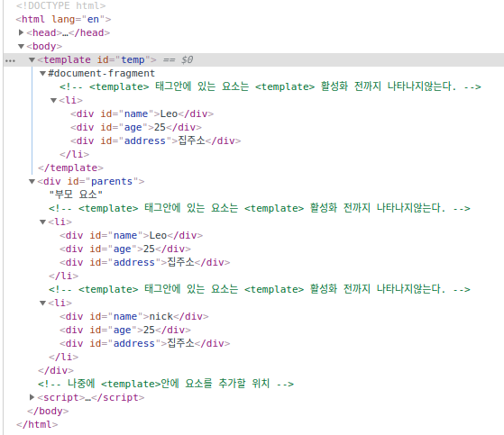
Task: Select the <!DOCTYPE html> line
Action: pos(60,5)
